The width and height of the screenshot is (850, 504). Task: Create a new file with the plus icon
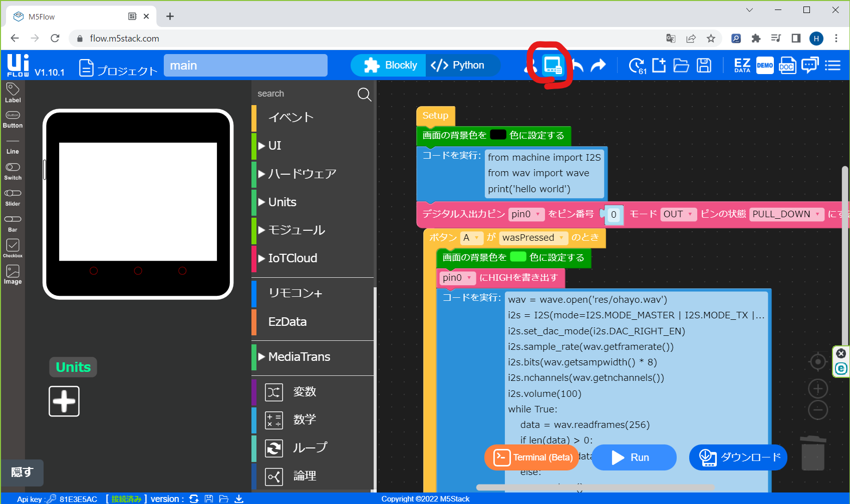[x=659, y=65]
